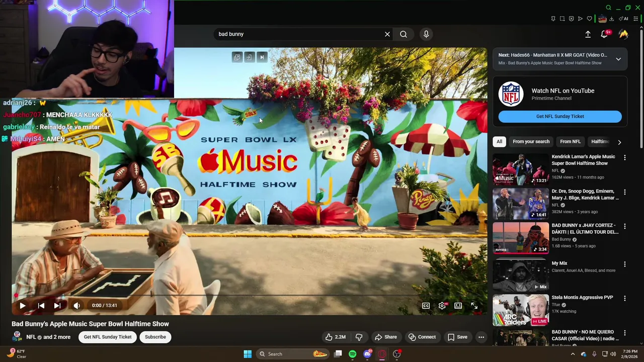Click overlay skip-next icon atop video
Image resolution: width=644 pixels, height=362 pixels.
point(262,57)
